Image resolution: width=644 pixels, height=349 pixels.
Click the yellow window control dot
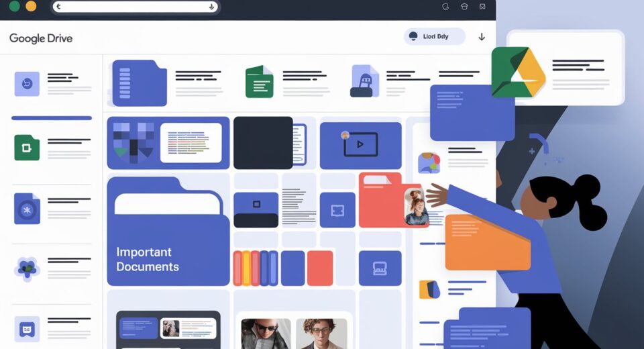[31, 6]
